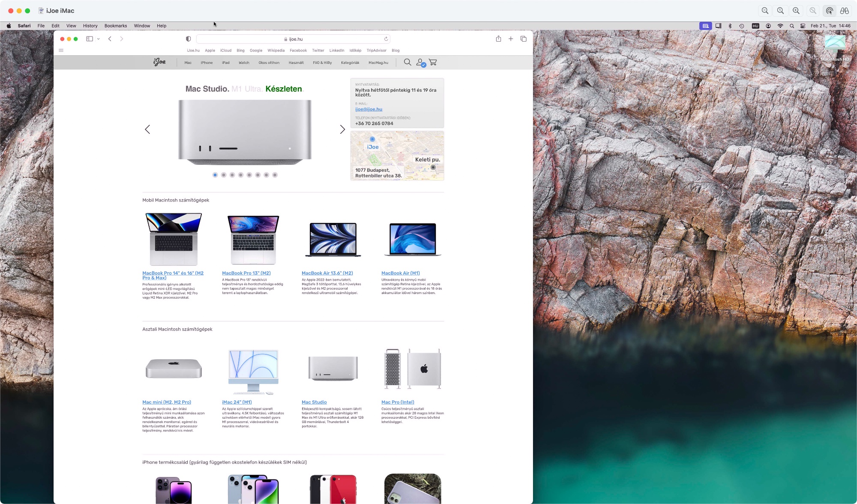Open the favorites grid icon
This screenshot has width=857, height=504.
coord(61,50)
